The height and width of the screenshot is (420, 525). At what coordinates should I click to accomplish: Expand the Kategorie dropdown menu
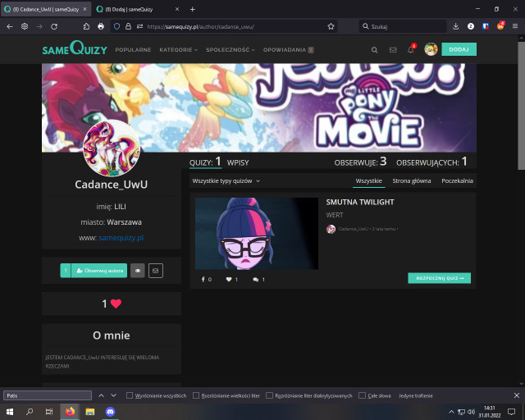[x=180, y=49]
